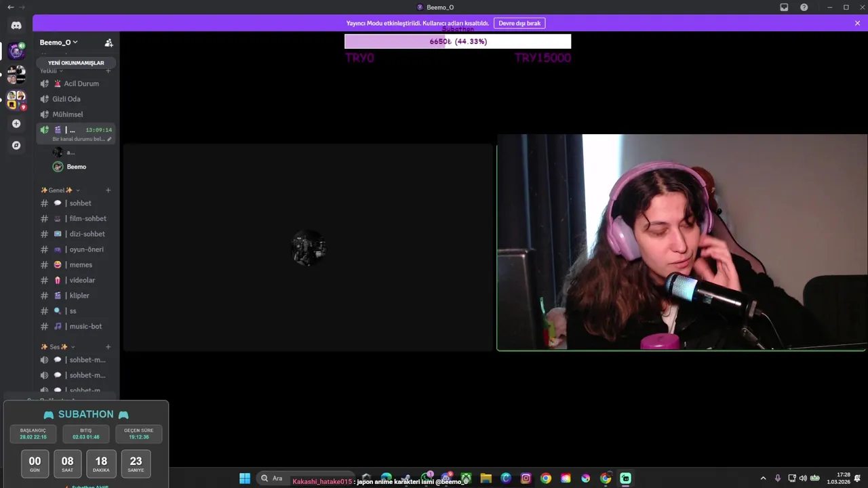Add channel to the Ses category

(108, 347)
